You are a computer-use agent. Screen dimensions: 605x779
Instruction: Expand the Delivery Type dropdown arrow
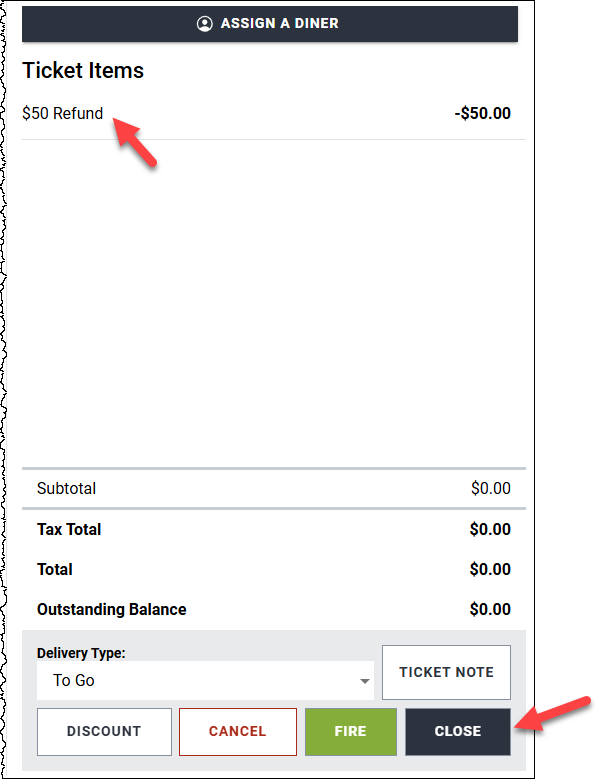coord(365,681)
